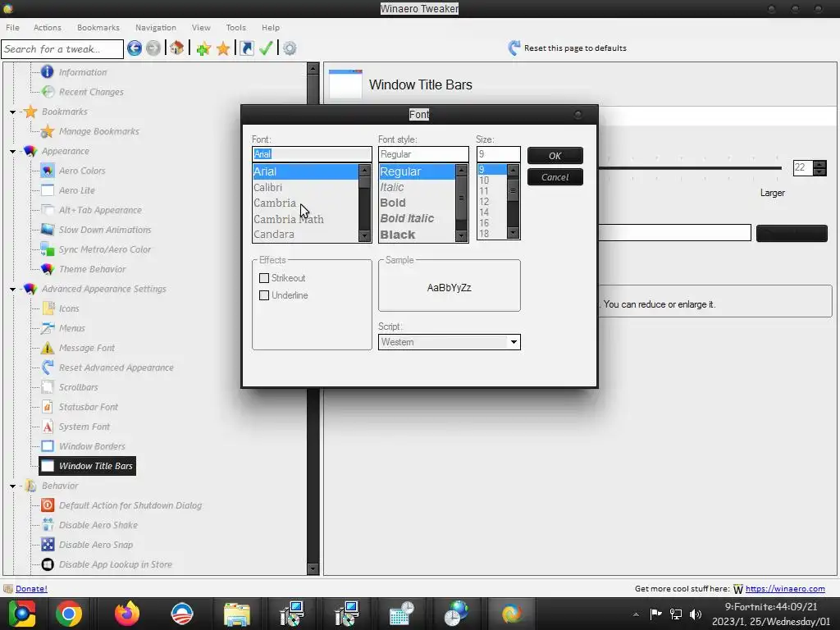Click the Back navigation arrow icon
This screenshot has width=840, height=630.
[x=135, y=48]
